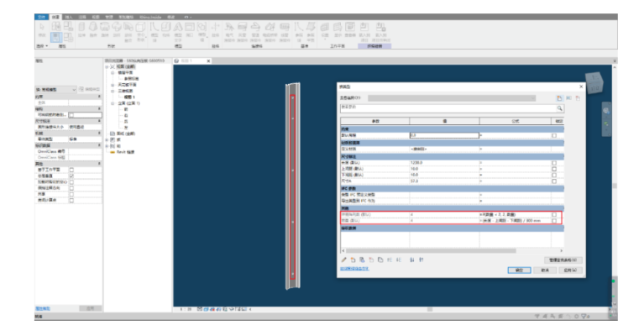Click the Family Types icon in ribbon
Image resolution: width=644 pixels, height=336 pixels.
tap(68, 38)
